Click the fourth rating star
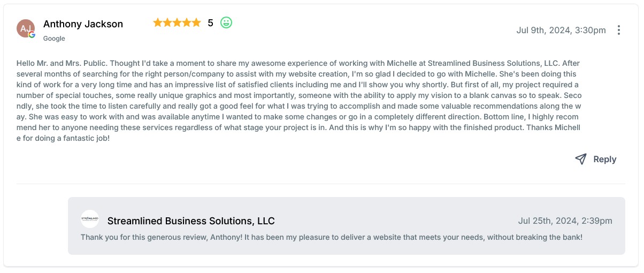 pos(187,22)
